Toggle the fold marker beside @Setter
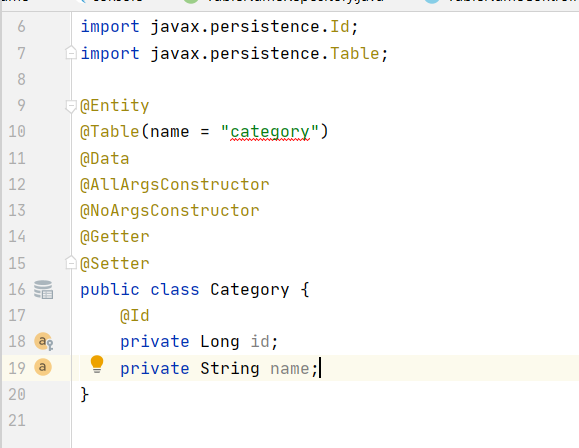 click(x=71, y=263)
